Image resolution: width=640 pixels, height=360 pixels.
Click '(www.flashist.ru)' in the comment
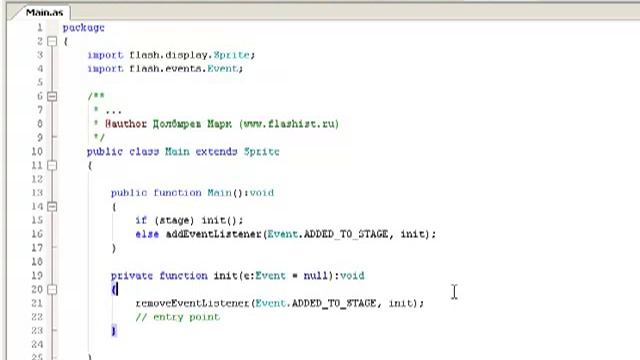289,124
